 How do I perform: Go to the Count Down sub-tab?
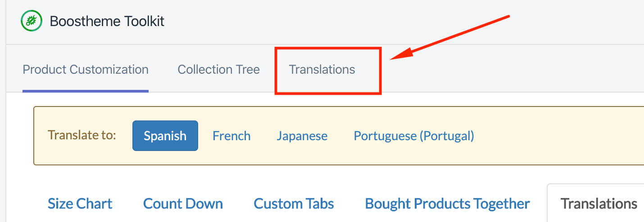(x=183, y=204)
